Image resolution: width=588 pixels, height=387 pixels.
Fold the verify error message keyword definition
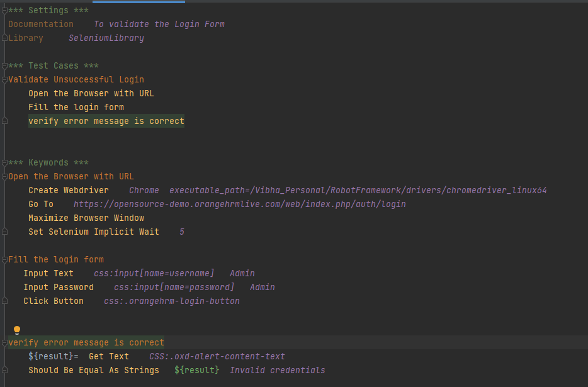tap(4, 343)
